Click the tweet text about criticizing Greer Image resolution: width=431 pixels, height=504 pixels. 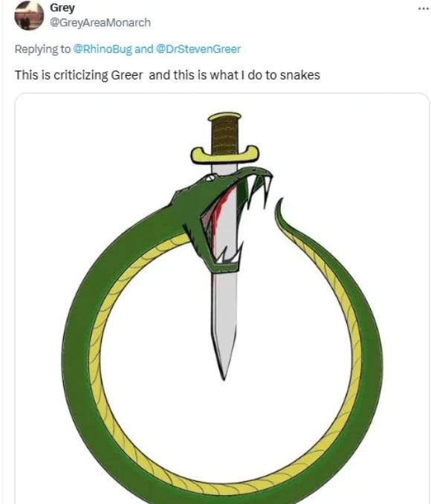(167, 75)
